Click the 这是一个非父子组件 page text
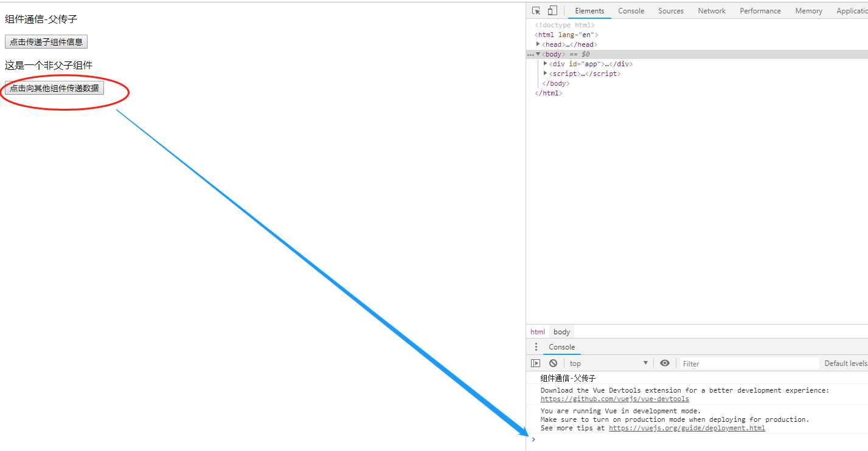The height and width of the screenshot is (451, 868). coord(49,65)
